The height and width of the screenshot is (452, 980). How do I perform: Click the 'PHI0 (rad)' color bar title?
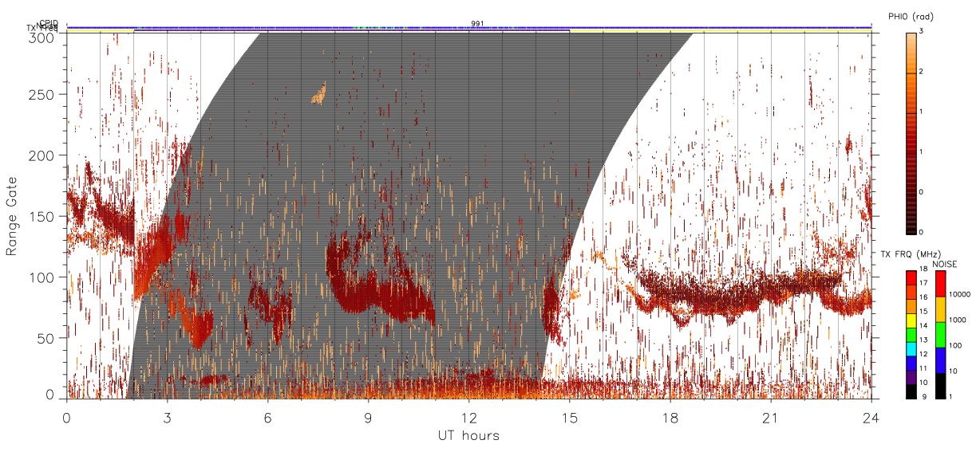911,17
